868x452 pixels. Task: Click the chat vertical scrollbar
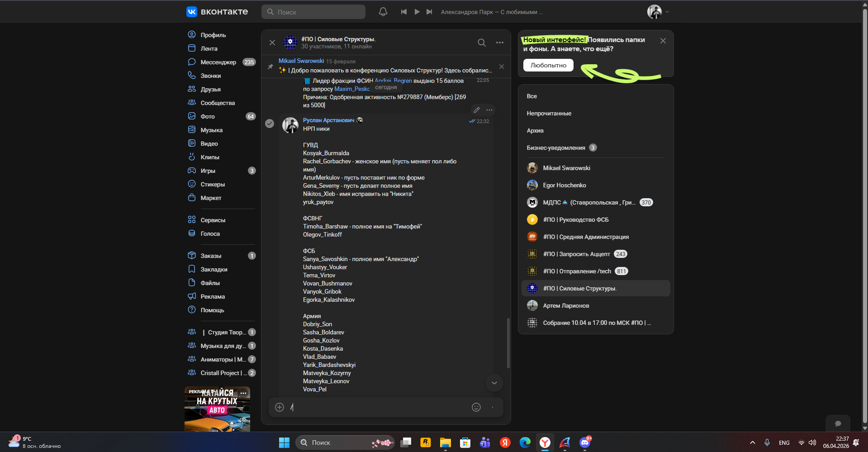[x=508, y=343]
